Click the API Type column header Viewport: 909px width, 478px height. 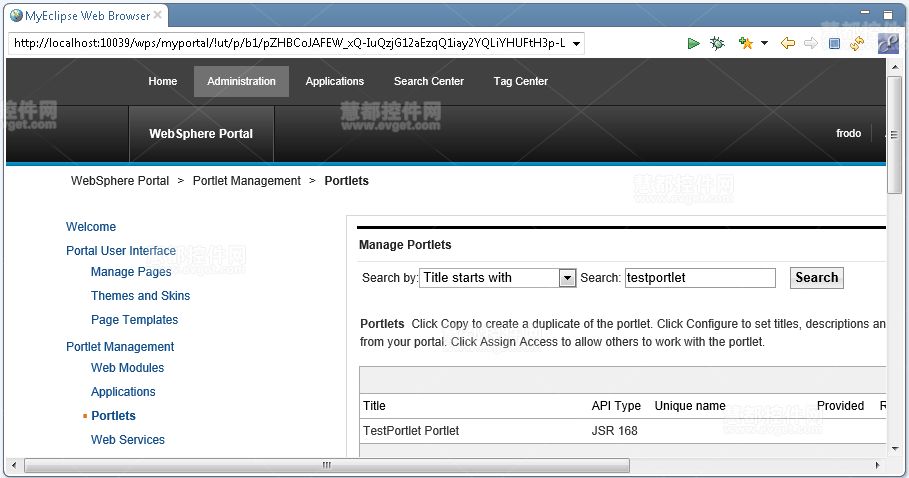pyautogui.click(x=616, y=406)
